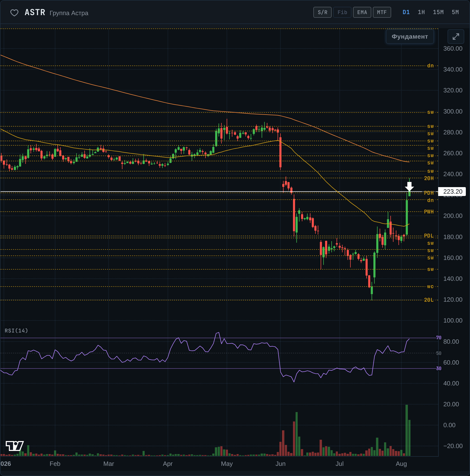Click the 300.00 price axis value
Viewport: 470px width, 476px height.
coord(453,111)
